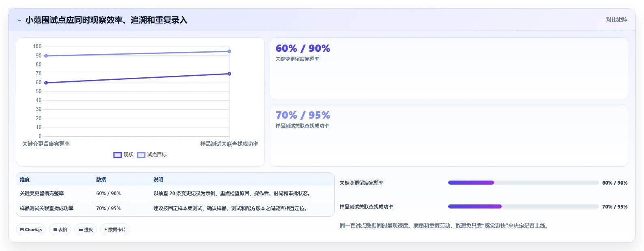Click the 样品测试关联查找成功率 progress bar
Image resolution: width=644 pixels, height=251 pixels.
coord(523,206)
